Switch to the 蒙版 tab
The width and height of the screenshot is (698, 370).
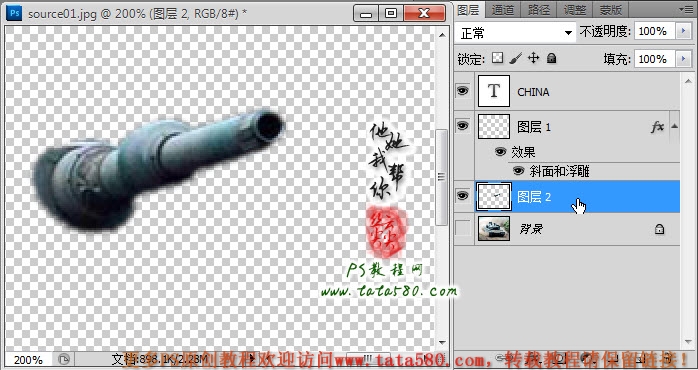point(610,9)
